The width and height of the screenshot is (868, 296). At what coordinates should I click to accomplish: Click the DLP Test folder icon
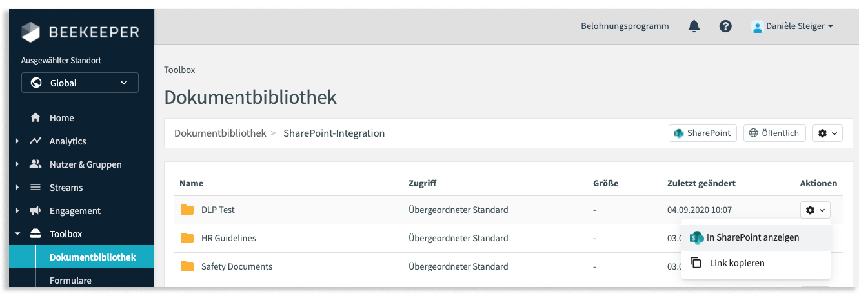187,210
